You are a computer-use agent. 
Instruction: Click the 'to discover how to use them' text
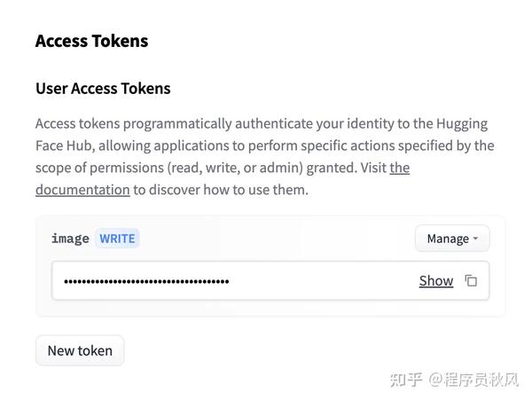pos(221,190)
